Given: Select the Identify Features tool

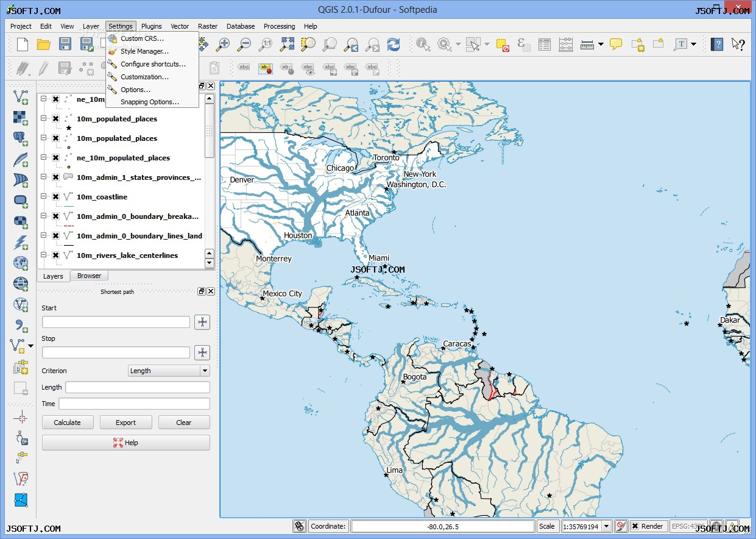Looking at the screenshot, I should pos(423,44).
